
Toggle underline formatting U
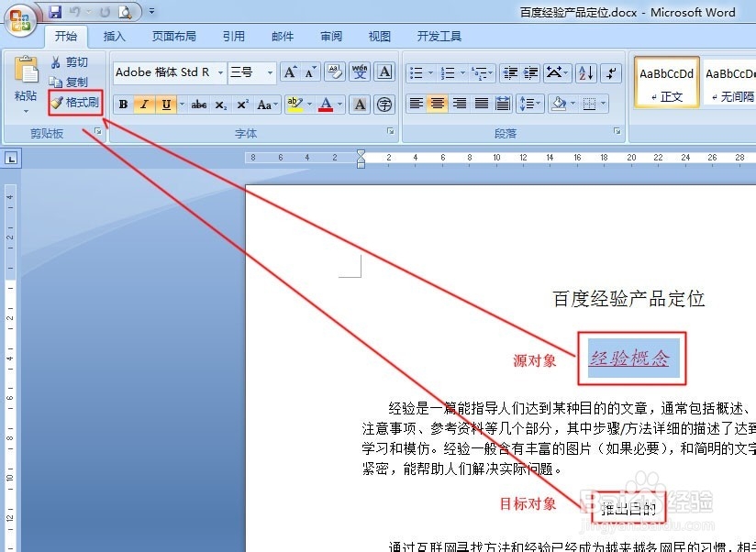click(166, 105)
